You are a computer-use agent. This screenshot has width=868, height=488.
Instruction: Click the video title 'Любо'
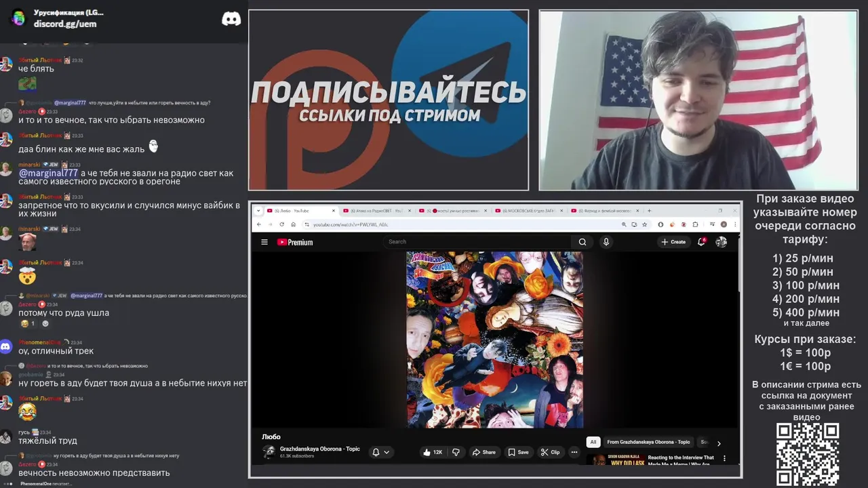coord(271,436)
